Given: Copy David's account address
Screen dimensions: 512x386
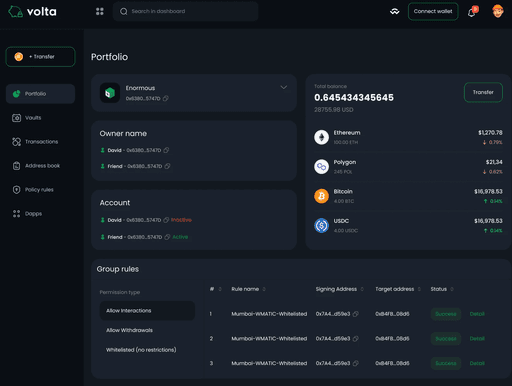Looking at the screenshot, I should (x=166, y=220).
